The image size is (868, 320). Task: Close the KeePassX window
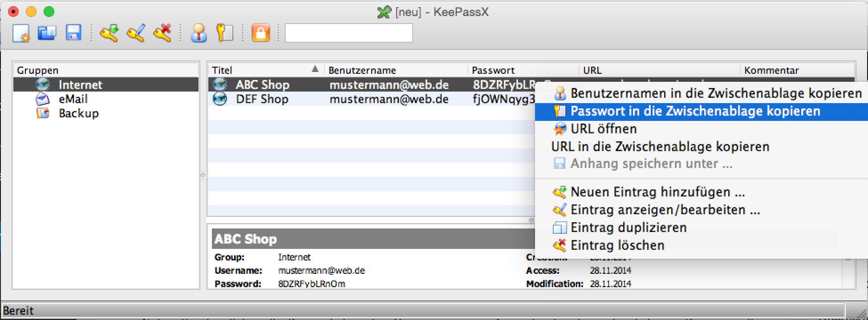click(13, 12)
